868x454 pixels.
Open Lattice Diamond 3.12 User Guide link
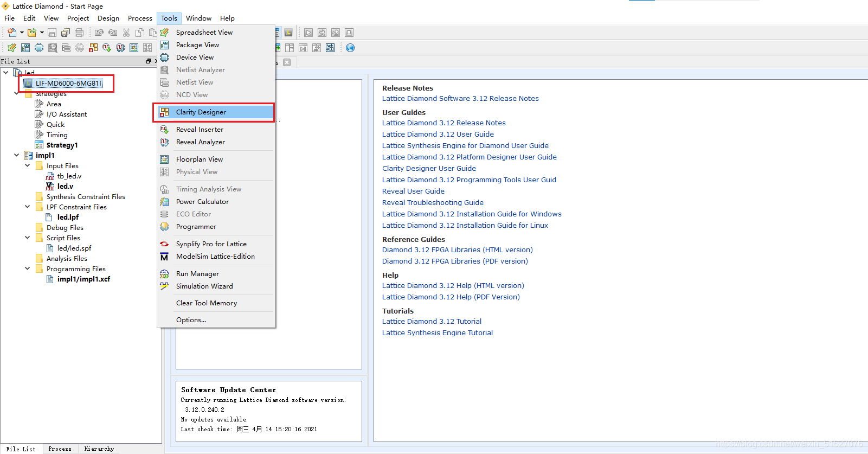[438, 134]
